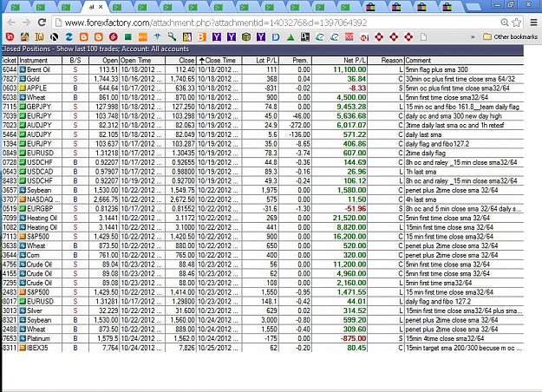The image size is (542, 392).
Task: Click the GBPJPY instrument icon
Action: 23,107
